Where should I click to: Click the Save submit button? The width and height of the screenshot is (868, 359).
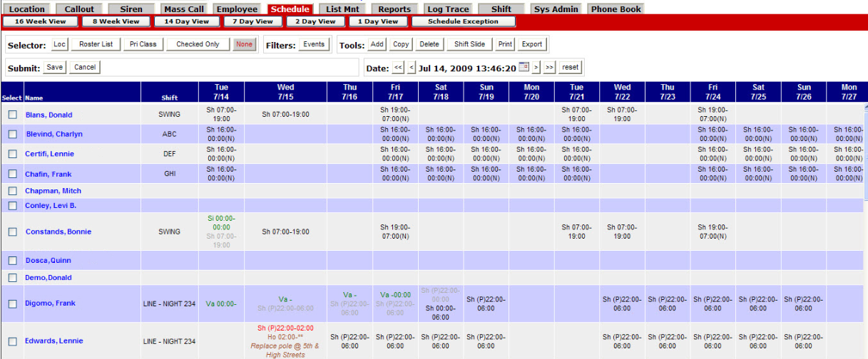coord(55,67)
